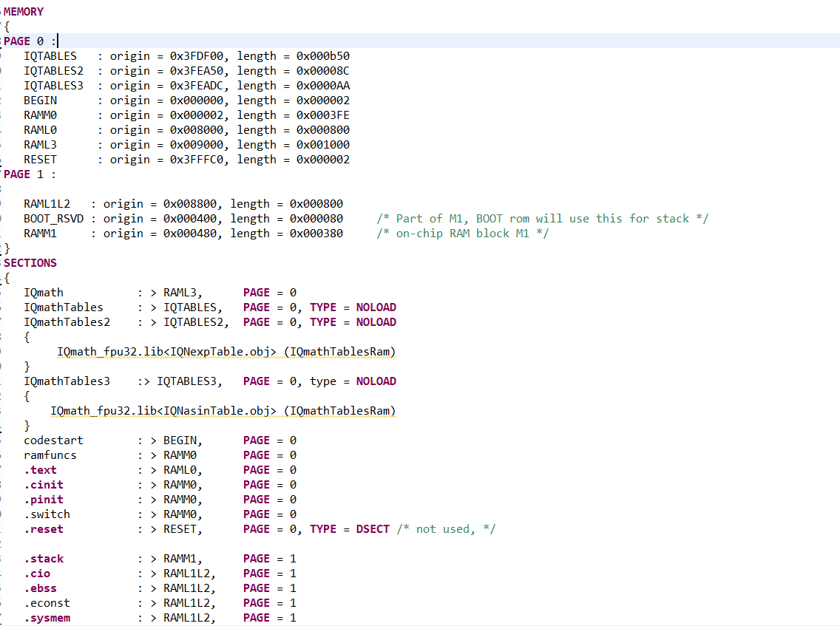Click length value 0x001000
Screen dimensions: 840x626
pos(323,145)
